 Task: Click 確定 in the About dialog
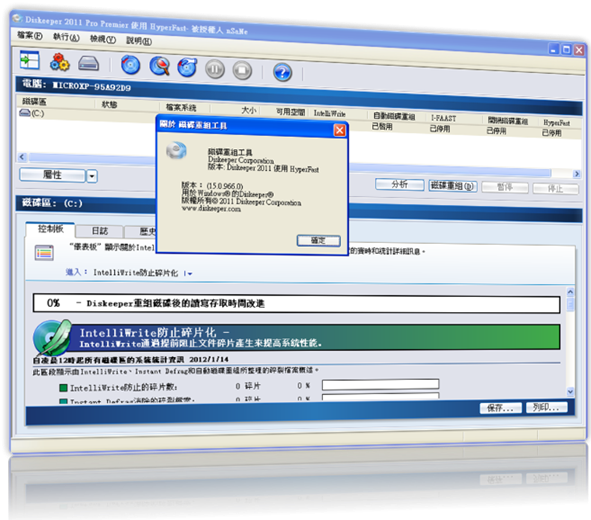[318, 240]
